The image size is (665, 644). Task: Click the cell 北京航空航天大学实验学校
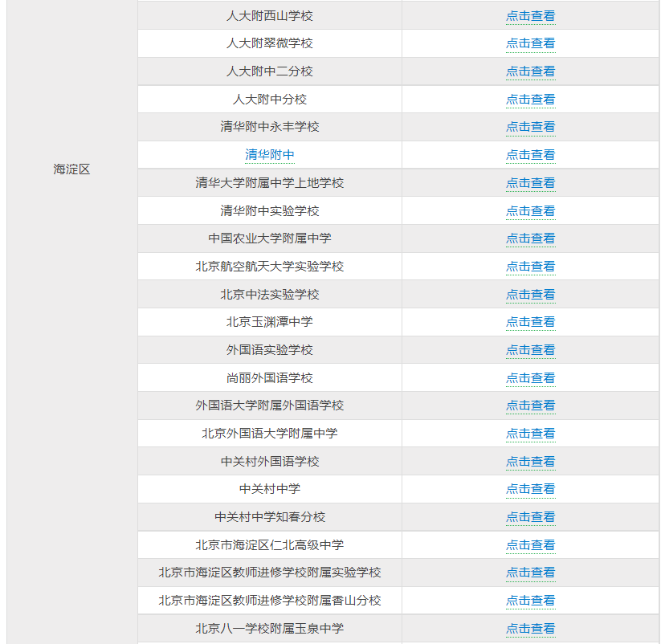pyautogui.click(x=270, y=267)
